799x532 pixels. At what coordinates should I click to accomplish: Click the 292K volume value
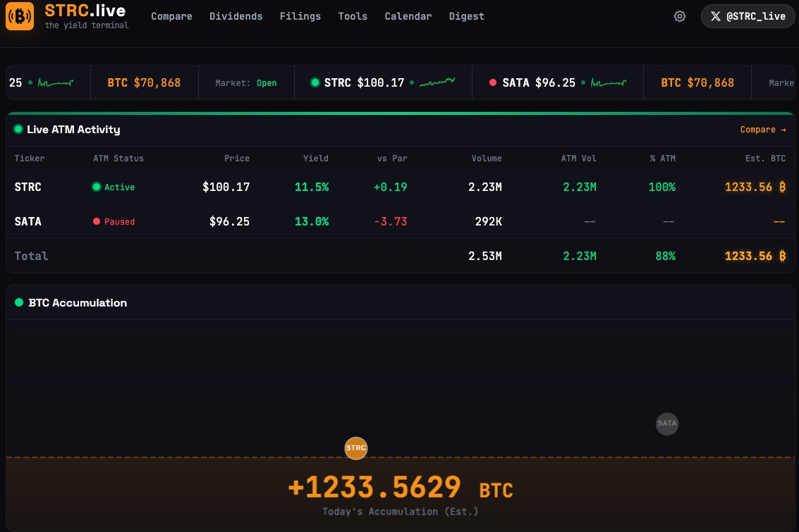(488, 221)
